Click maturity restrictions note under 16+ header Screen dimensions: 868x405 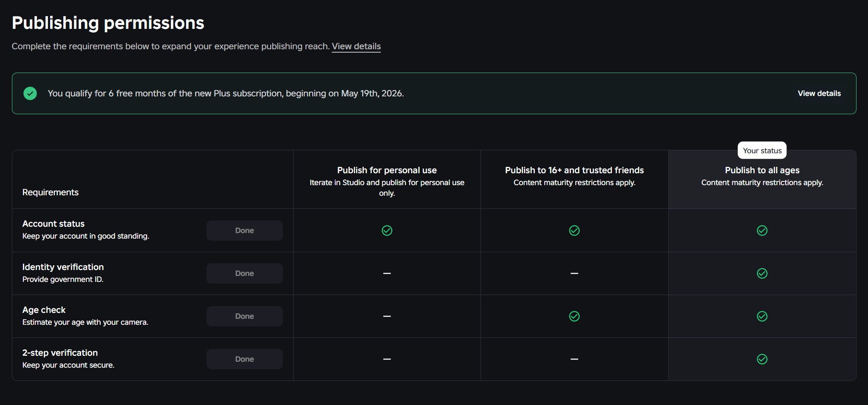(x=574, y=183)
